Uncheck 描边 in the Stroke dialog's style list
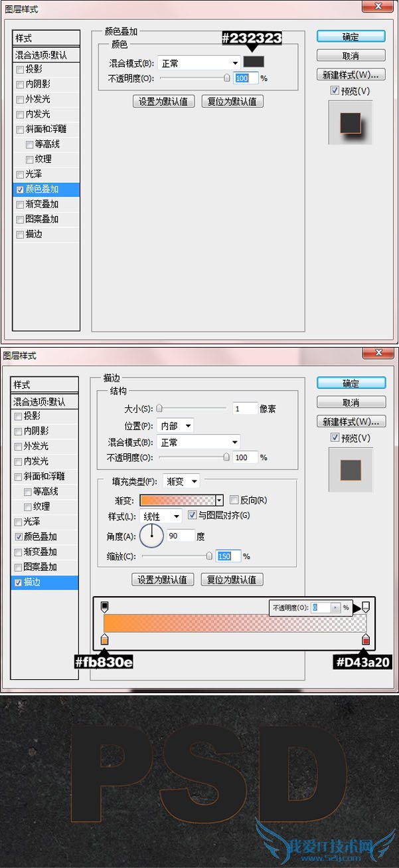 click(x=18, y=582)
